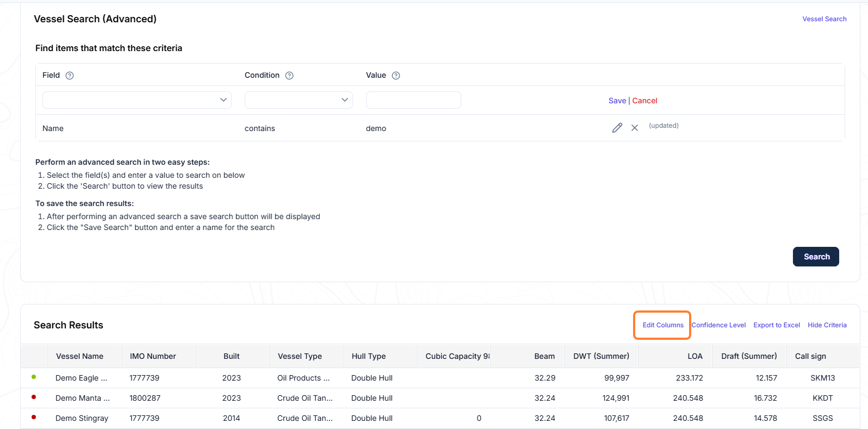
Task: Open the Confidence Level link
Action: point(718,325)
